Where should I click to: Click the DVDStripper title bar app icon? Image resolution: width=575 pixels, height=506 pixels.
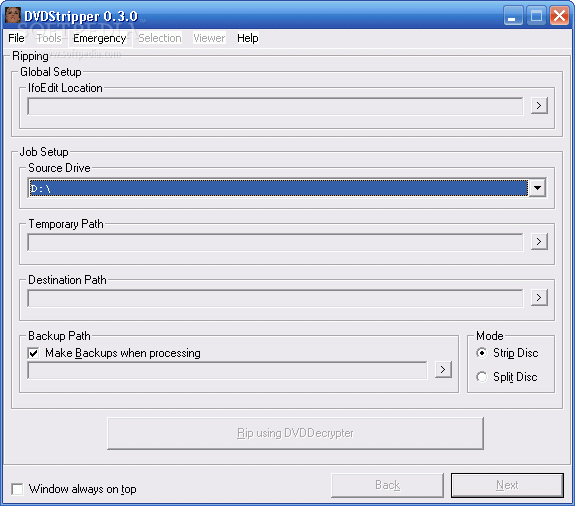13,15
